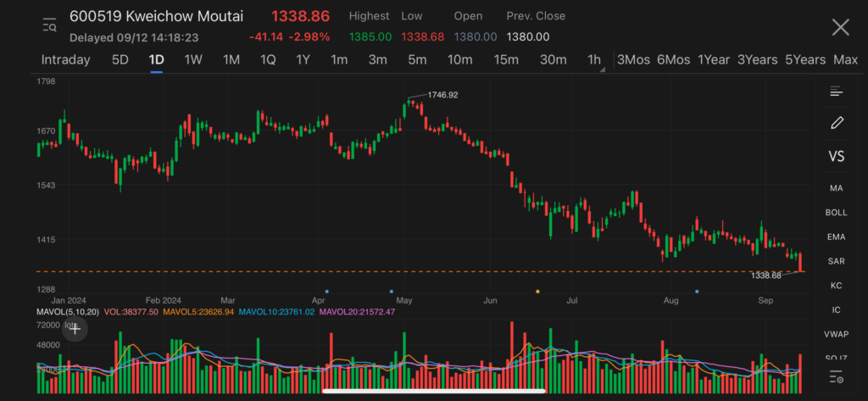868x401 pixels.
Task: Open the stock search list icon
Action: pyautogui.click(x=49, y=26)
